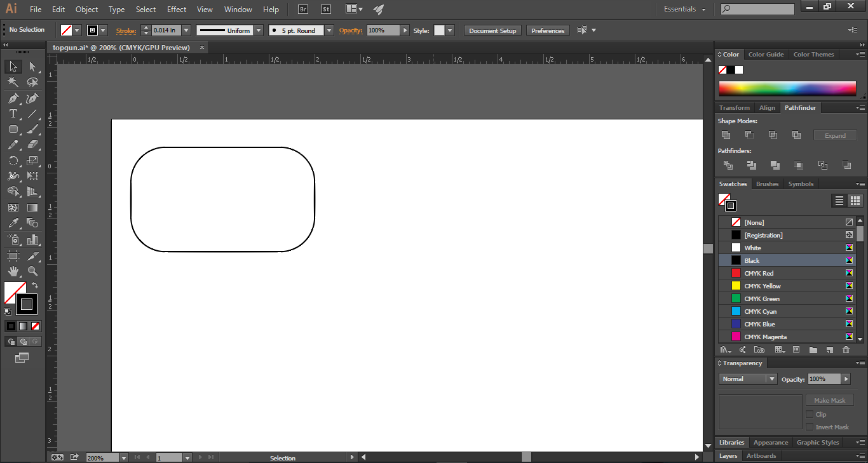Screen dimensions: 868x463
Task: Open the Essentials workspace dropdown
Action: [x=684, y=9]
